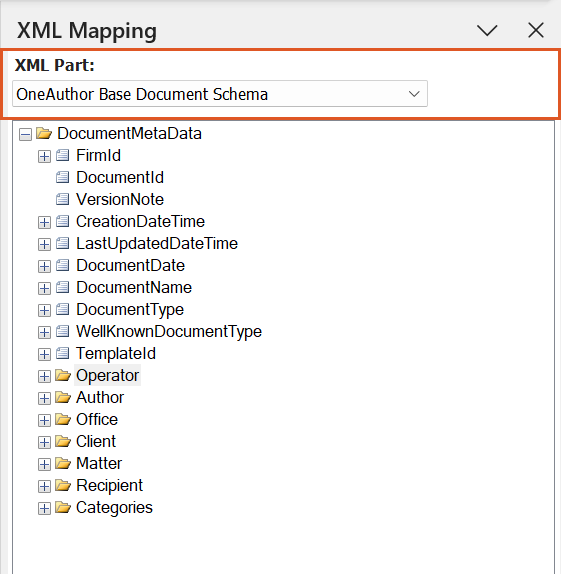Select the Client tree label
This screenshot has height=574, width=561.
(x=96, y=441)
